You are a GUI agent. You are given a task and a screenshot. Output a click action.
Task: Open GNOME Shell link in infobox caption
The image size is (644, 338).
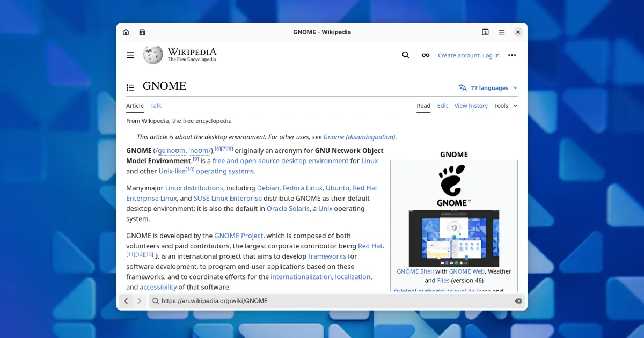[415, 271]
